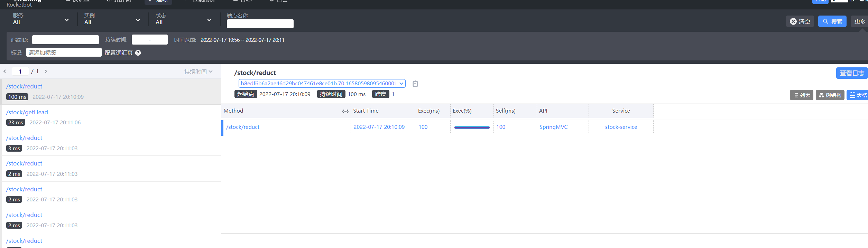Go to previous page of trace list
868x248 pixels.
click(x=5, y=71)
